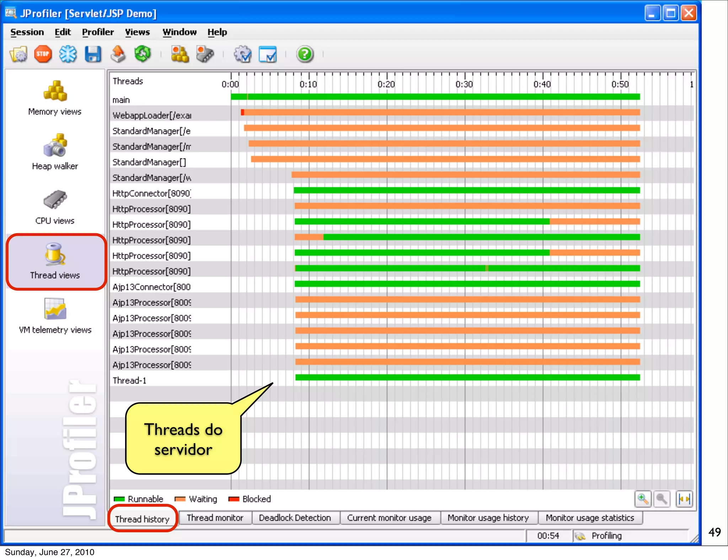Click the red STOP session icon
728x560 pixels.
pos(43,54)
